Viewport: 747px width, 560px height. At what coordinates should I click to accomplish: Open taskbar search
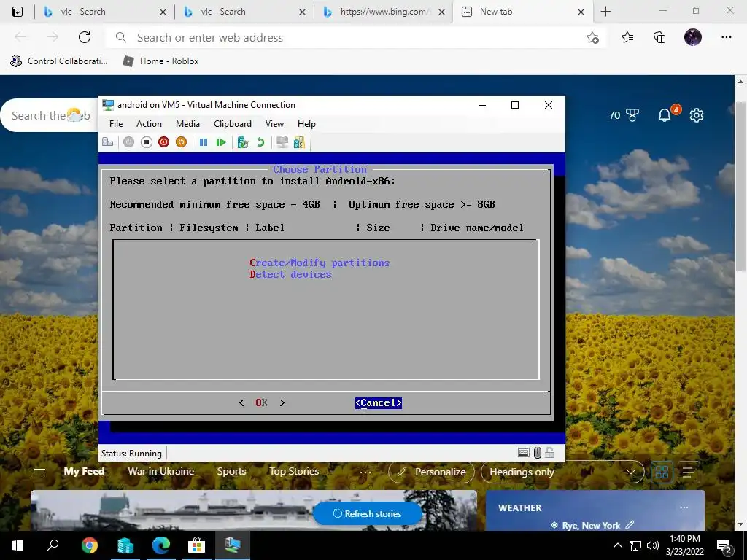(53, 545)
